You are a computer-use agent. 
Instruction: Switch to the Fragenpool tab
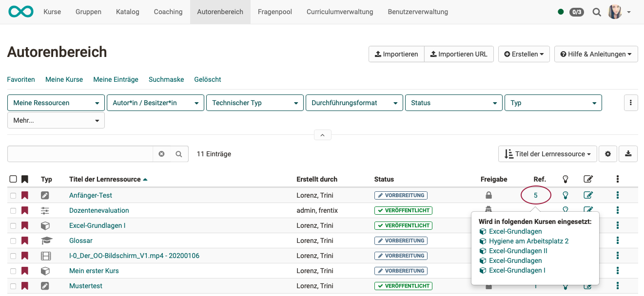(275, 12)
